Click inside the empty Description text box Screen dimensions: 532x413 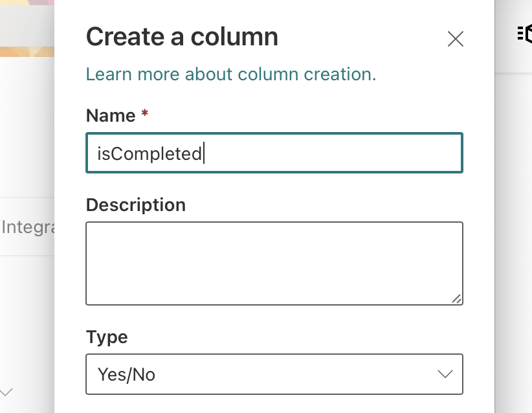pos(274,263)
